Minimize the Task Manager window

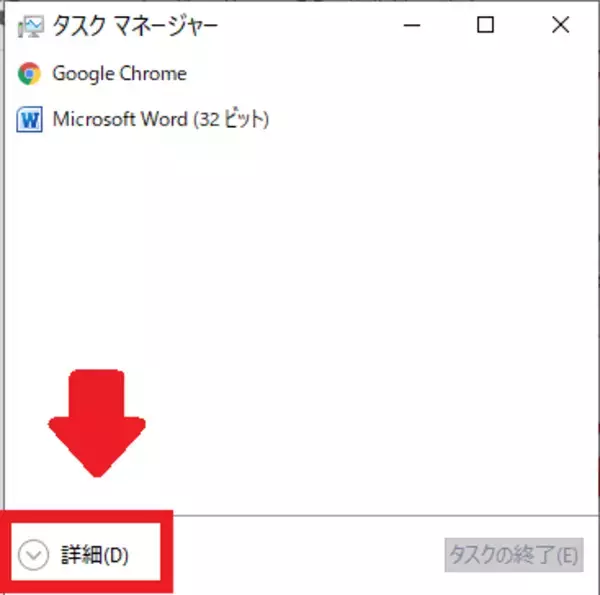[412, 26]
